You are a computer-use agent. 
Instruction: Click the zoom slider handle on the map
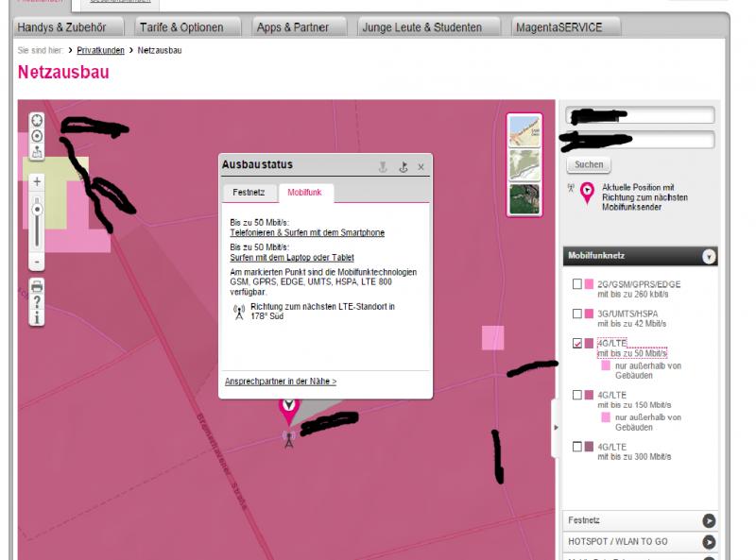point(37,209)
